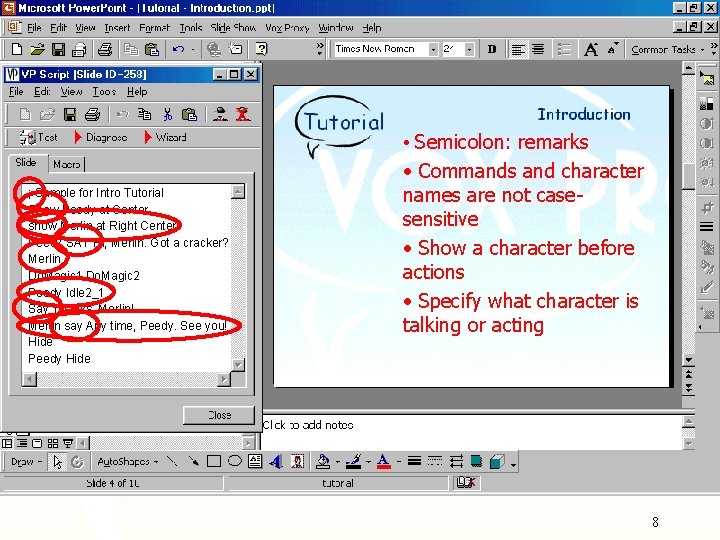Select the Arrow drawing tool

pos(193,461)
